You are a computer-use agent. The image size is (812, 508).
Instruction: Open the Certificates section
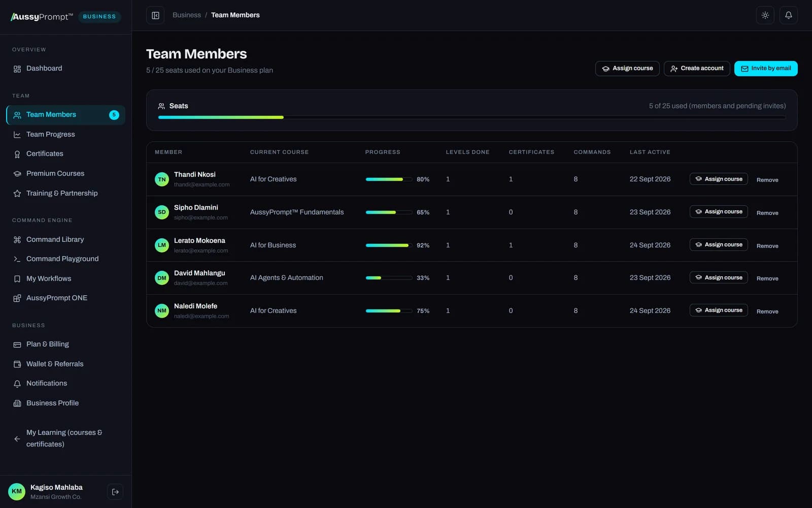point(65,153)
